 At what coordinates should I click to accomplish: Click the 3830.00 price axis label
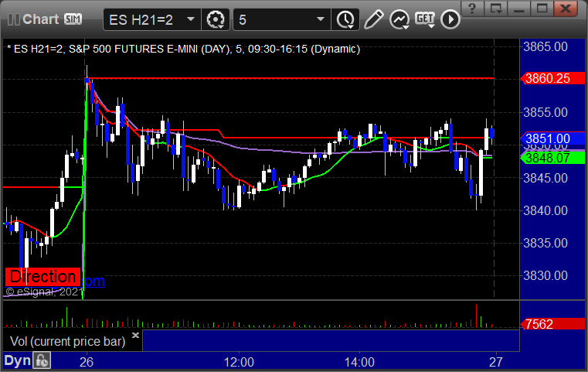point(546,276)
